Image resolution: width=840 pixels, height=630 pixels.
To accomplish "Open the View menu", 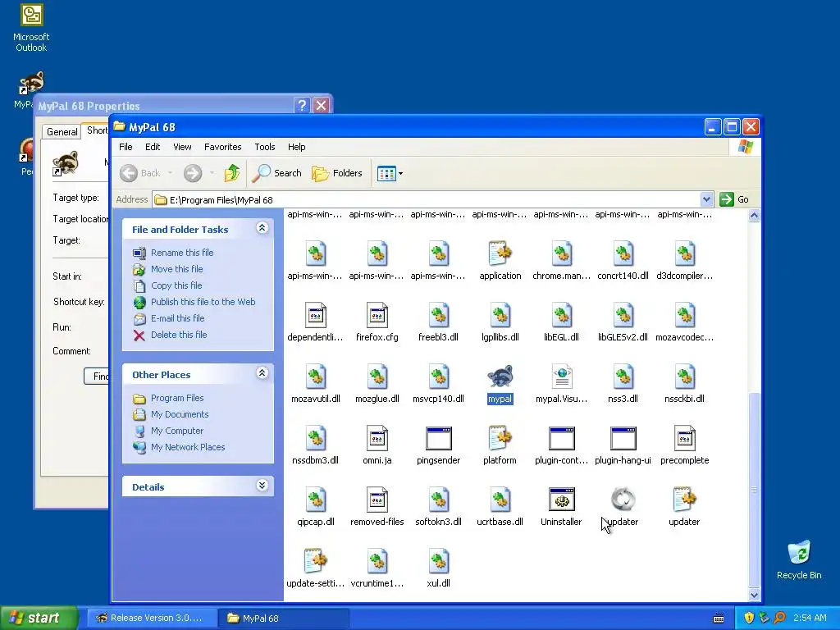I will (x=182, y=147).
